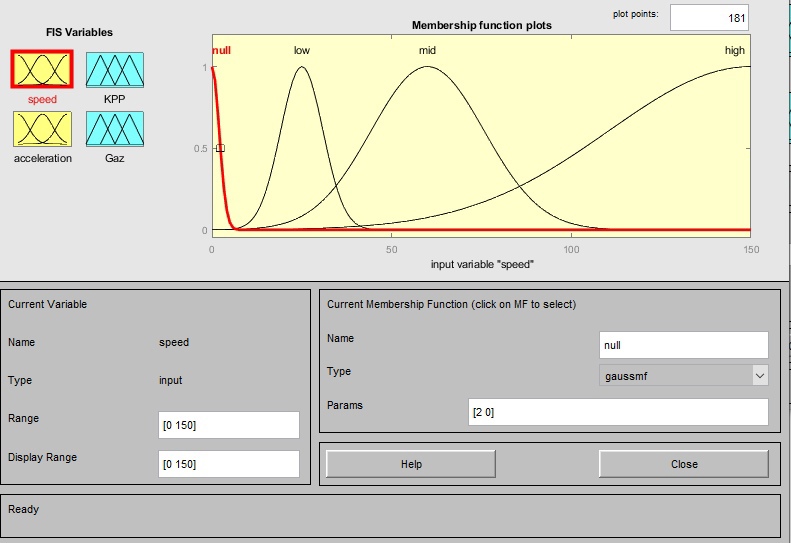
Task: Click the 'KPP' variable label
Action: tap(115, 99)
